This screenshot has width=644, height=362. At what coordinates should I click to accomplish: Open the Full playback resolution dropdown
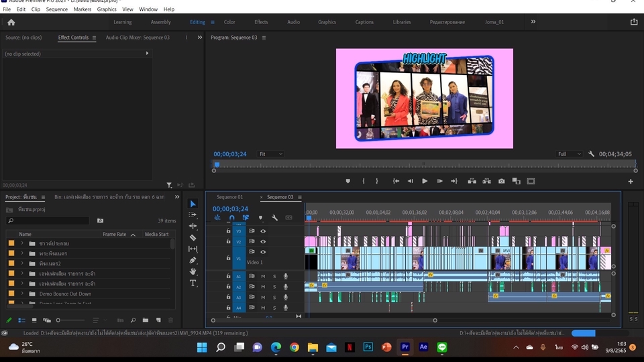[x=569, y=154]
